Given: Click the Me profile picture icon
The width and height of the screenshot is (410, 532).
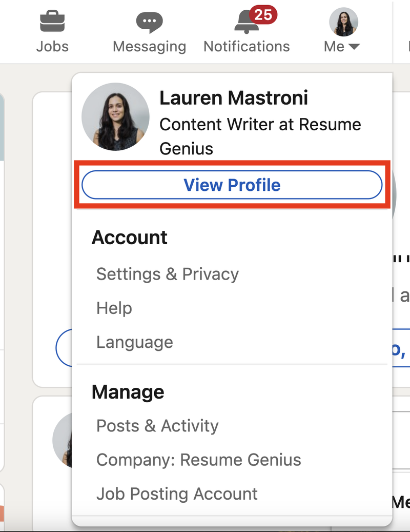Looking at the screenshot, I should [343, 22].
